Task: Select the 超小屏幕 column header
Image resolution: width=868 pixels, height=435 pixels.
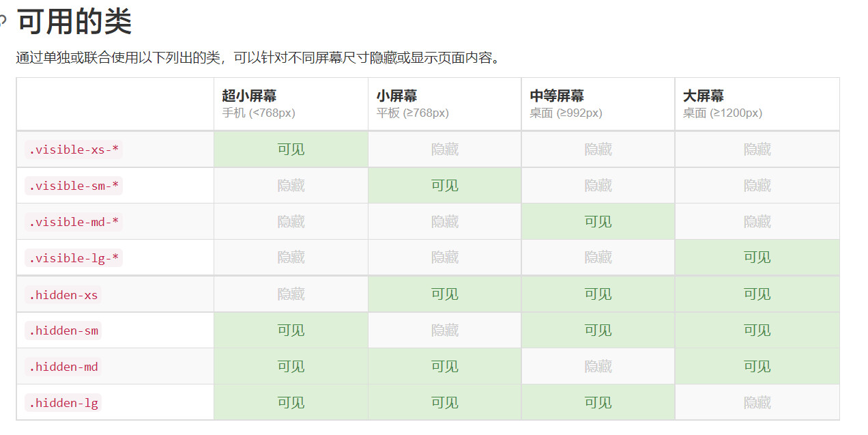Action: pos(291,104)
